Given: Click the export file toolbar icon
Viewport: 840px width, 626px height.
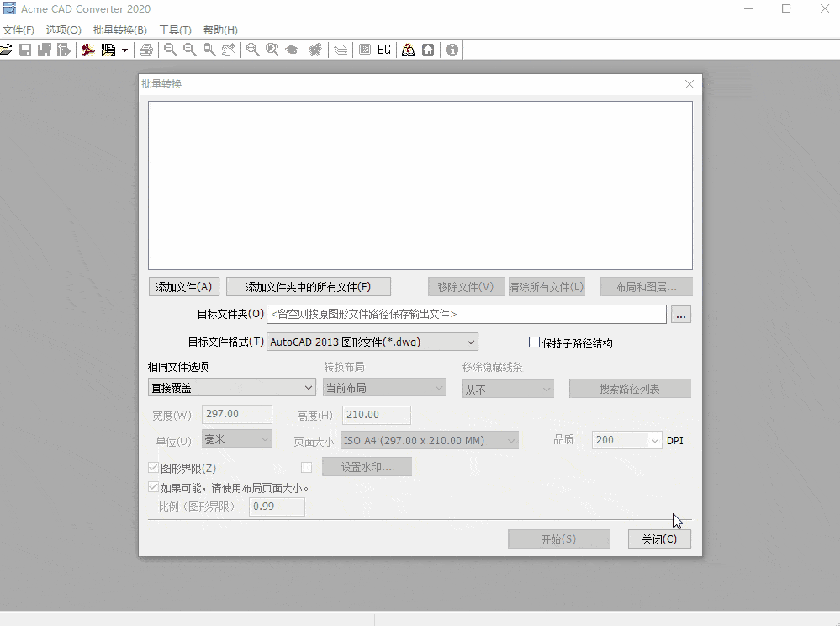Looking at the screenshot, I should pos(64,50).
